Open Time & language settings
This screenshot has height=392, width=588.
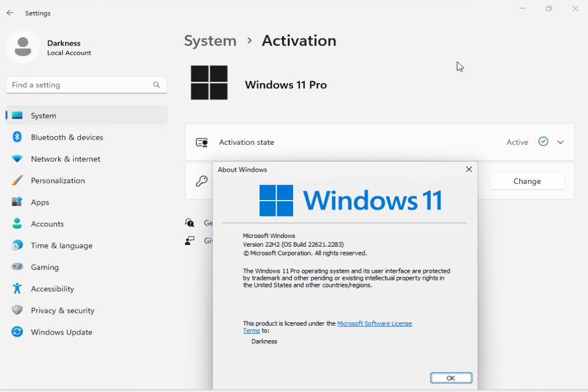[x=87, y=245]
